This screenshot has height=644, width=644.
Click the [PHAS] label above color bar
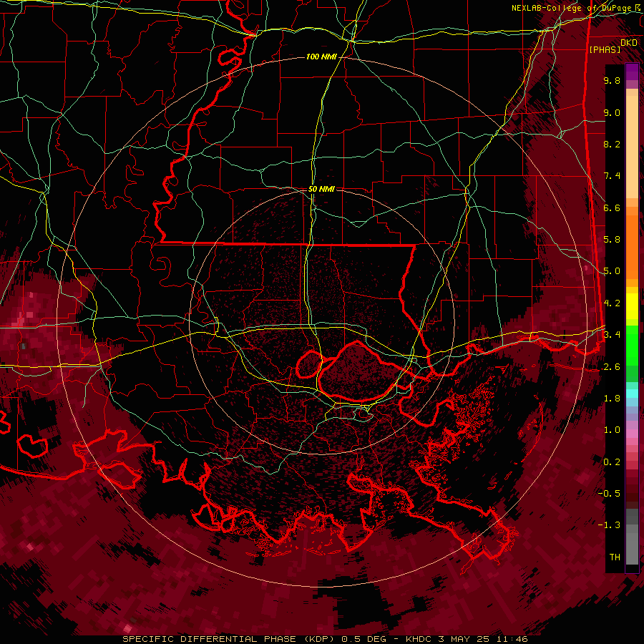pos(605,50)
